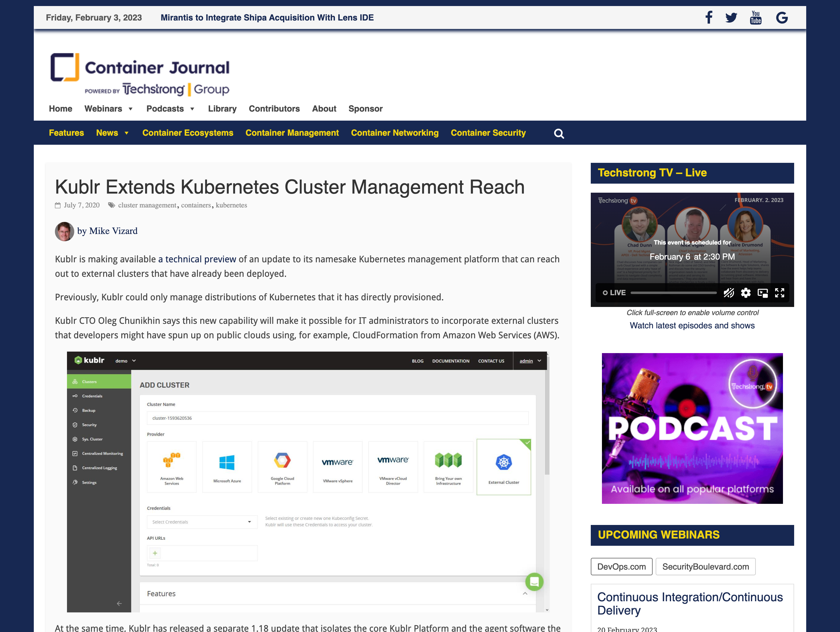
Task: Expand the Podcasts menu arrow
Action: point(192,109)
